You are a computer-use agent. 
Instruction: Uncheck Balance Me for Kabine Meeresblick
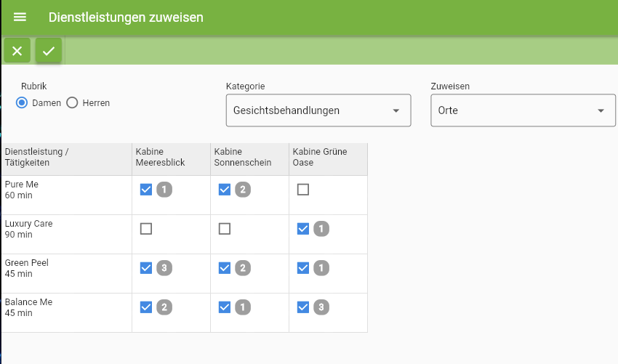click(146, 307)
